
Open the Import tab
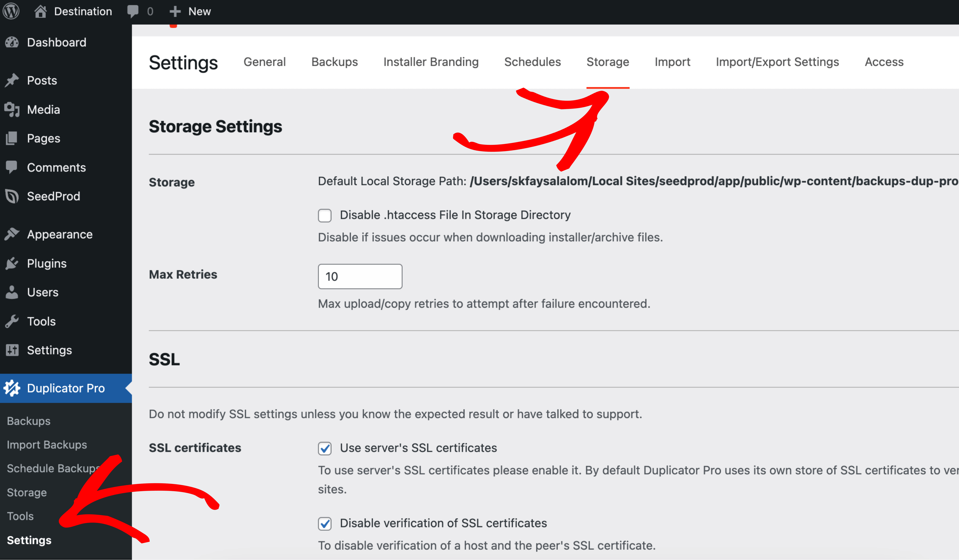pyautogui.click(x=672, y=62)
